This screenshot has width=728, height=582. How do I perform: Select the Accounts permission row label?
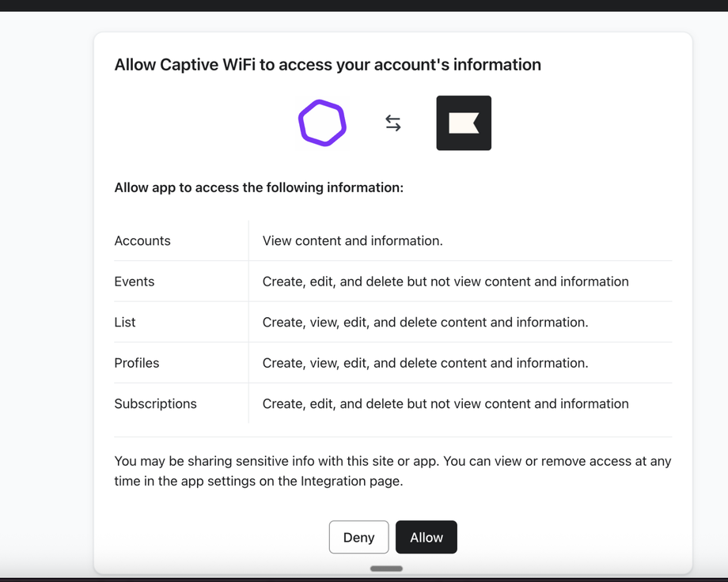(142, 240)
